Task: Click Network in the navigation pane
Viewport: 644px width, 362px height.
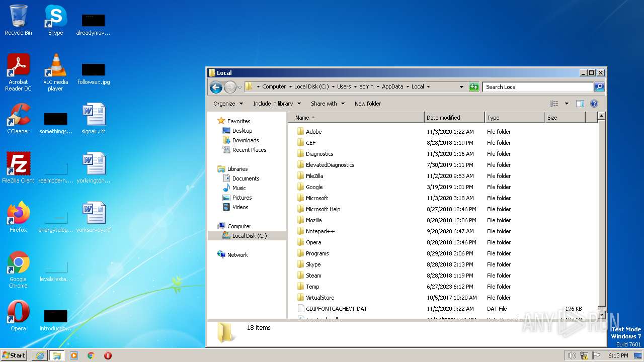Action: pos(237,255)
